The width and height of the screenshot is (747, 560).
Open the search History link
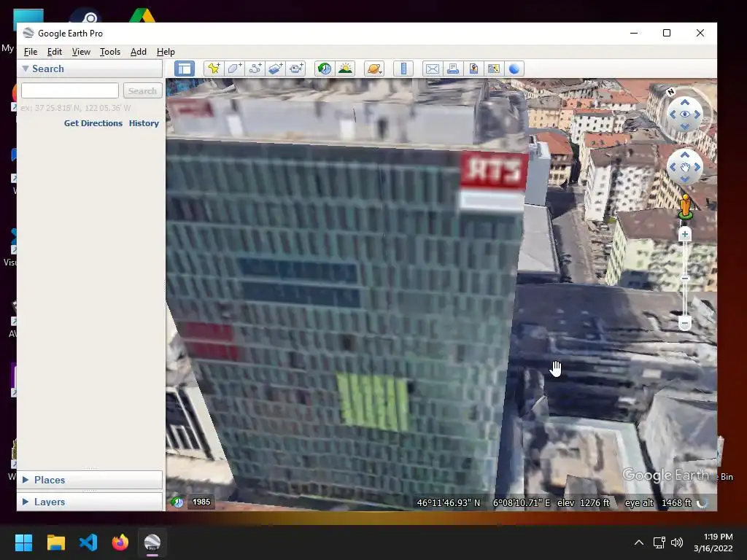pyautogui.click(x=144, y=122)
